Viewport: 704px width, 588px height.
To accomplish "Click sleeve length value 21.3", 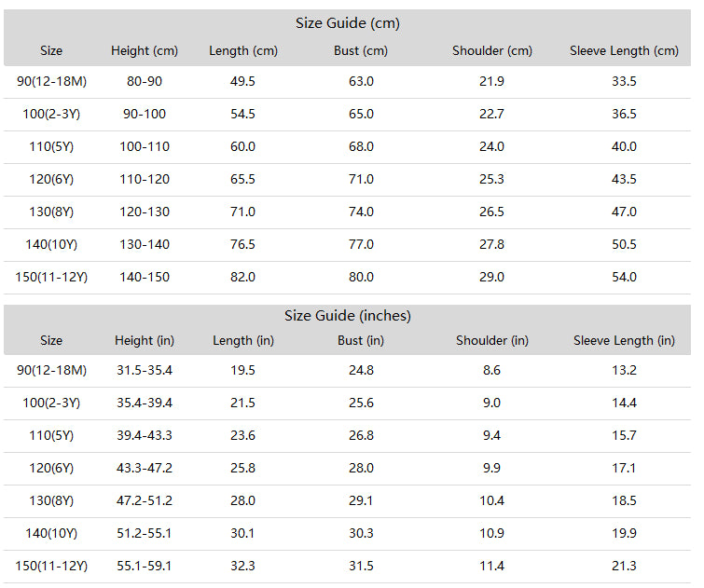I will [624, 566].
